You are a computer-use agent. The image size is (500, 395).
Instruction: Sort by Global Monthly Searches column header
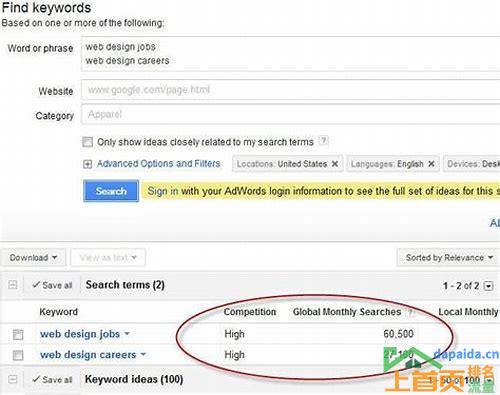point(347,312)
